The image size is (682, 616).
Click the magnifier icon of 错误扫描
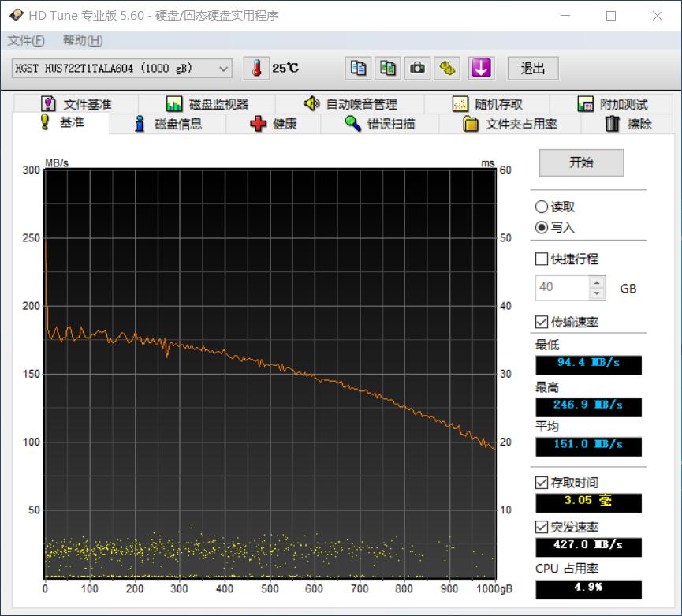click(x=352, y=124)
